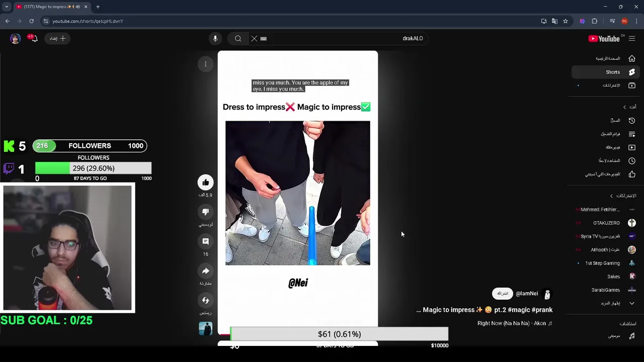Dislike the Short with the thumbs-down icon

[x=205, y=212]
